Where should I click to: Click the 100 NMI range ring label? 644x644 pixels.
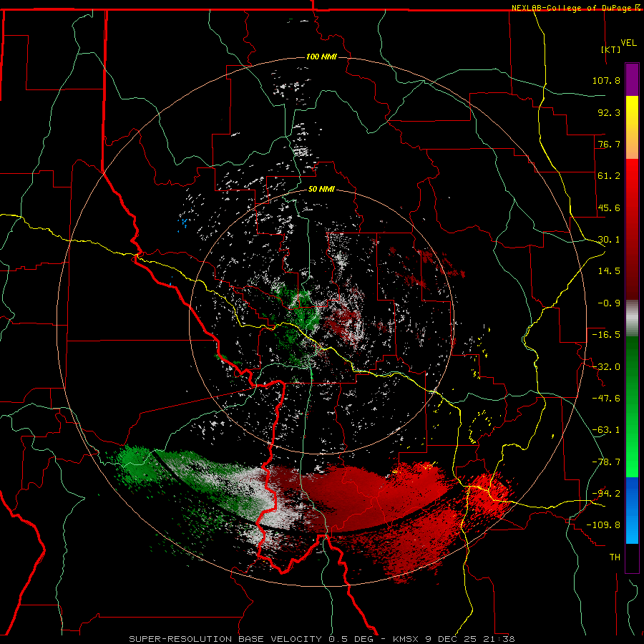pyautogui.click(x=321, y=57)
